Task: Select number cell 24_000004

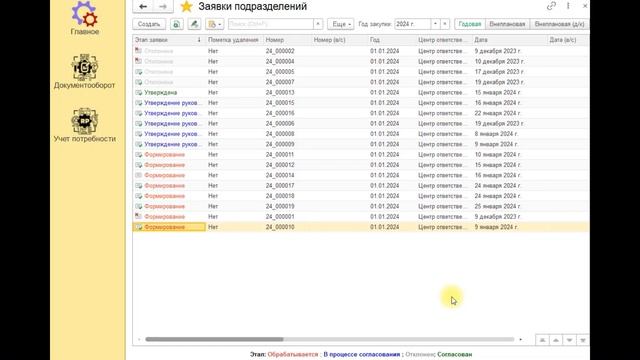Action: point(280,62)
